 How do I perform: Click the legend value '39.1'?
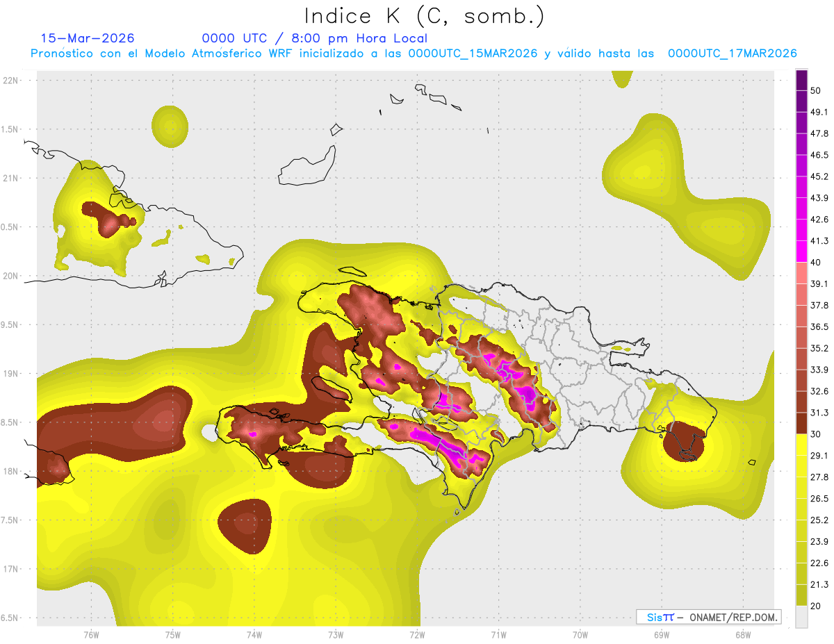click(x=819, y=283)
